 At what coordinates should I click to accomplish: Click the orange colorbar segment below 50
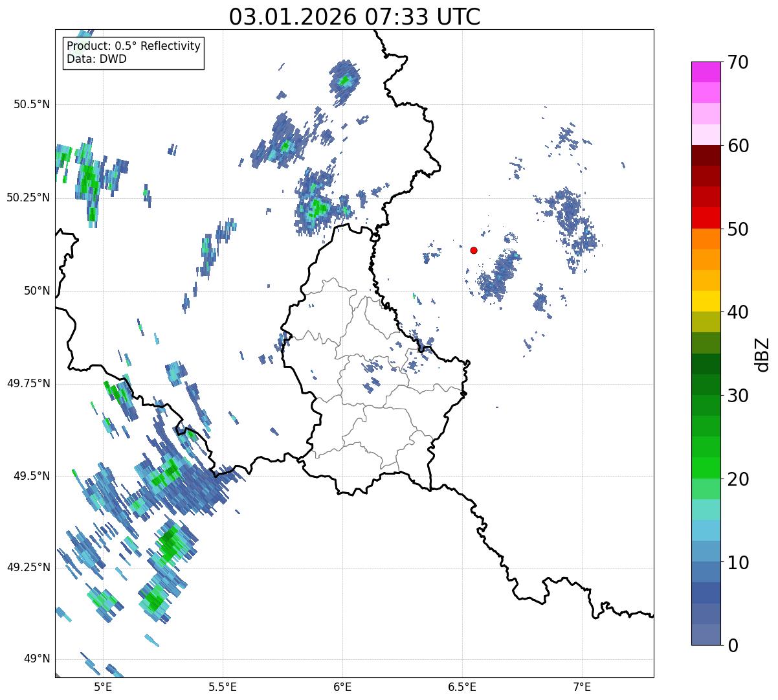[706, 239]
